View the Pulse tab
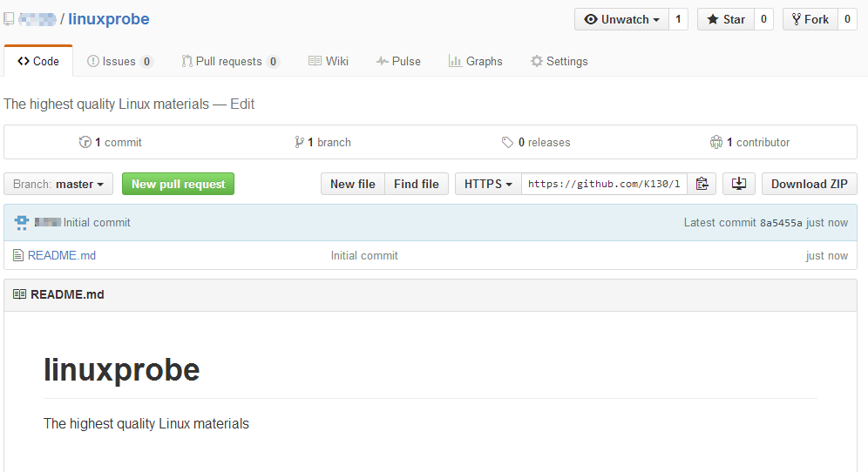 coord(398,62)
